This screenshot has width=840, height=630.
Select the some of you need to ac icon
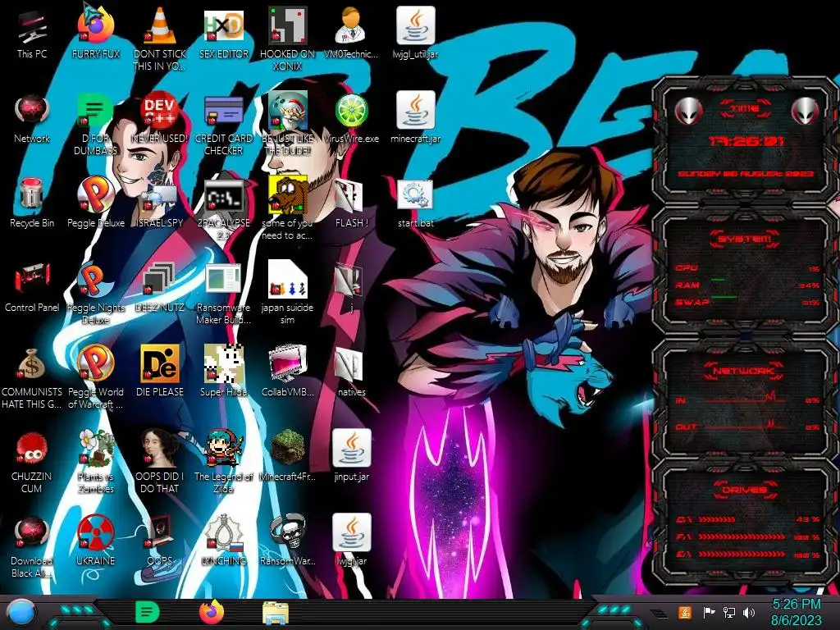(288, 196)
